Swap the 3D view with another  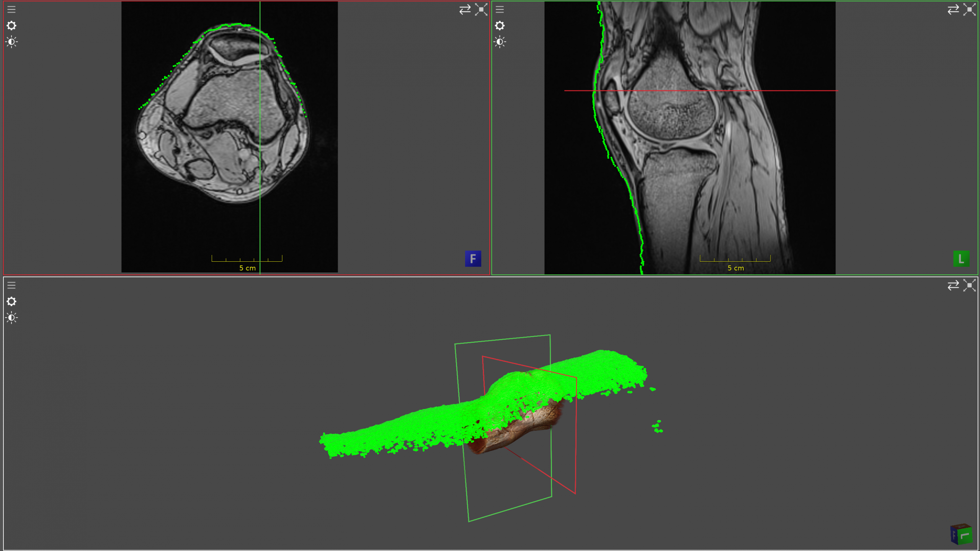point(953,285)
